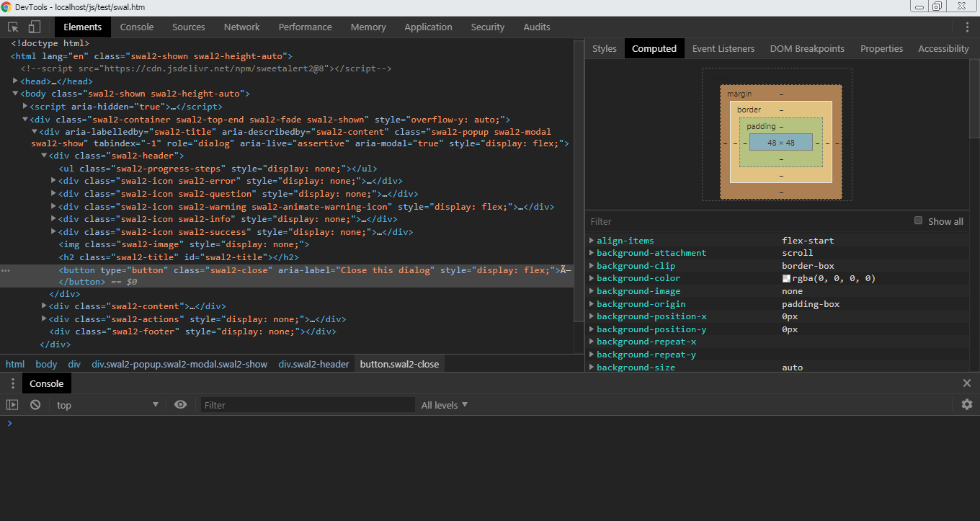
Task: Enable the Show all checkbox
Action: [918, 221]
